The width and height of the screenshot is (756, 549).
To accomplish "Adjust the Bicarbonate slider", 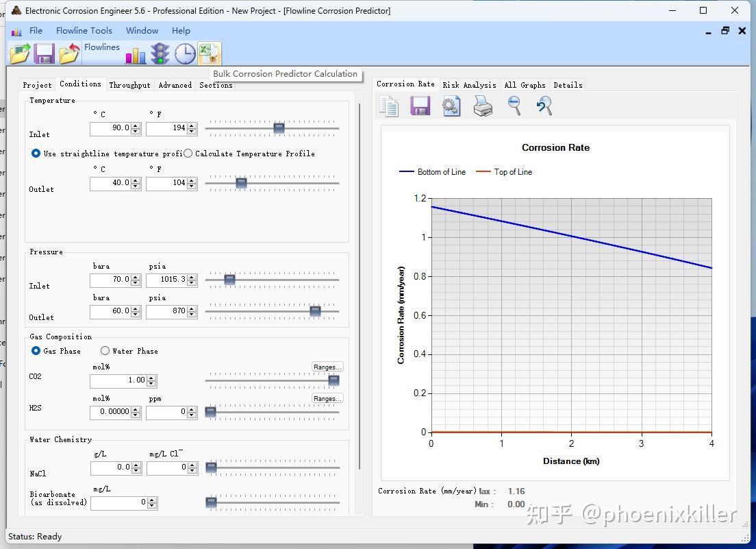I will tap(211, 502).
